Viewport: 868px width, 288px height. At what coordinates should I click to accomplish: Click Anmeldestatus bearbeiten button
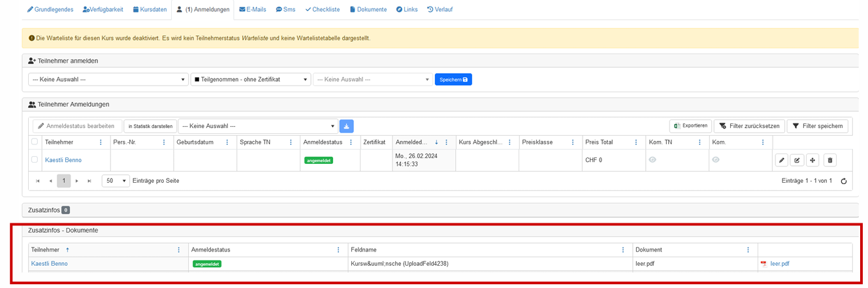coord(77,126)
